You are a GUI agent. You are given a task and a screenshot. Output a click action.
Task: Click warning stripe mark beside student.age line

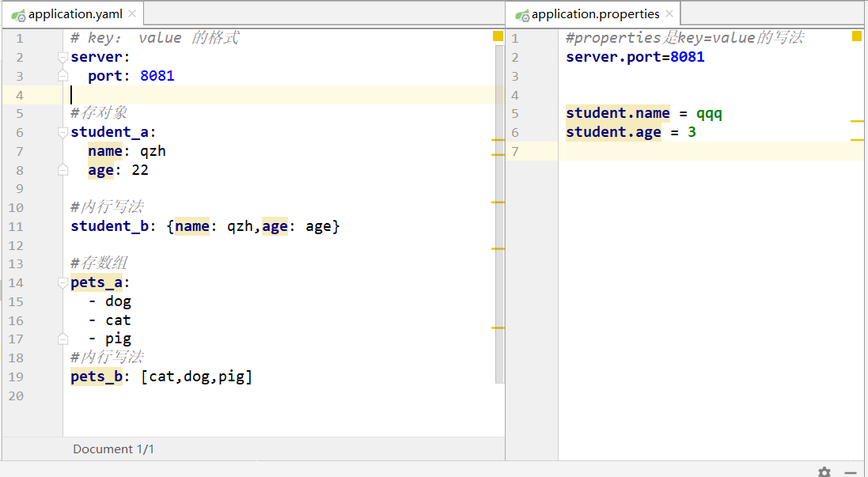857,140
